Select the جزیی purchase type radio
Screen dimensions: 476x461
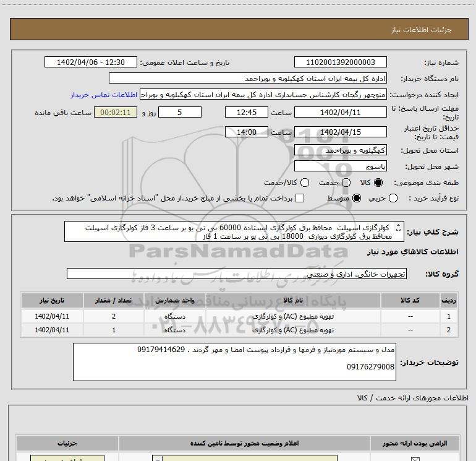click(393, 198)
